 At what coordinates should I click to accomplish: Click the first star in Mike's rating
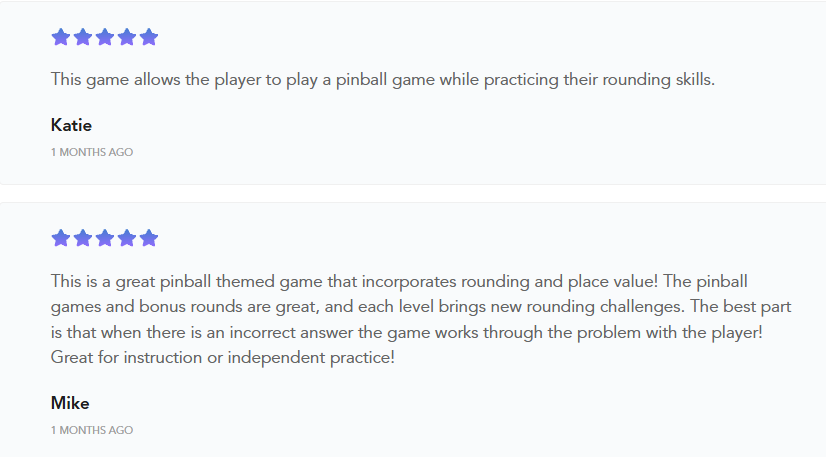(x=61, y=238)
